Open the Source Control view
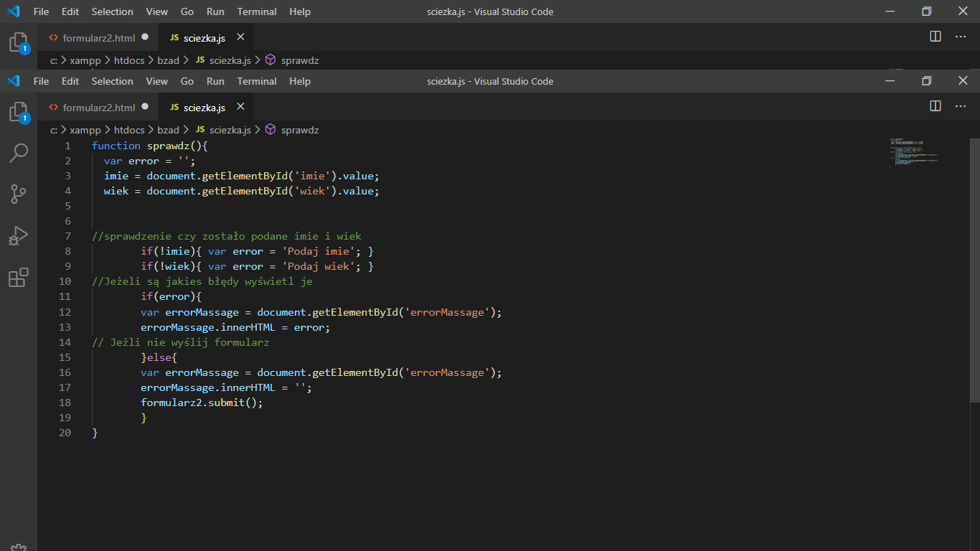This screenshot has width=980, height=551. [18, 194]
